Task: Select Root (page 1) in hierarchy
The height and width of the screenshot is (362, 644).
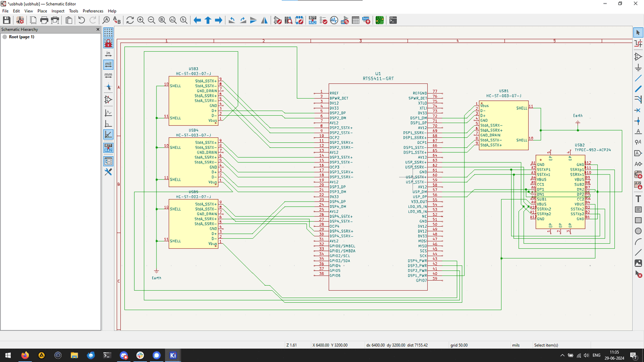Action: (22, 37)
